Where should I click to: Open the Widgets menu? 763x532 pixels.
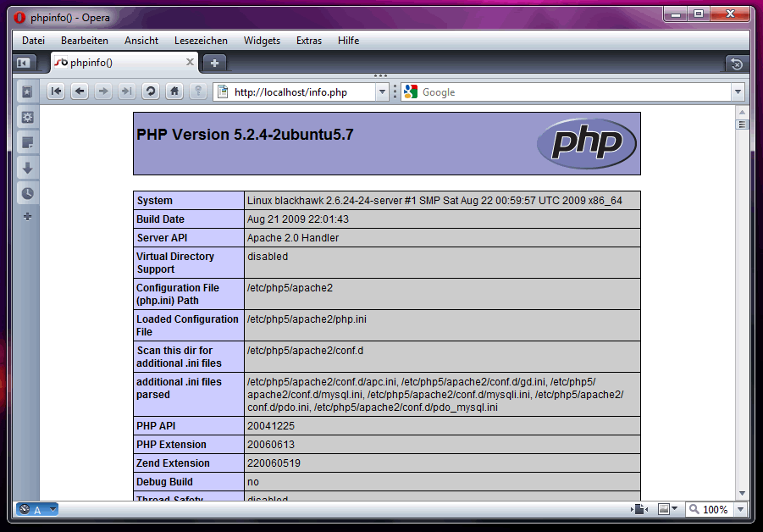(x=262, y=41)
